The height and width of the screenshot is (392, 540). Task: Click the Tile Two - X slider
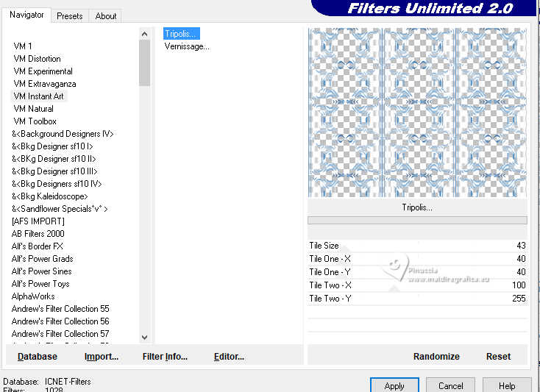[417, 285]
